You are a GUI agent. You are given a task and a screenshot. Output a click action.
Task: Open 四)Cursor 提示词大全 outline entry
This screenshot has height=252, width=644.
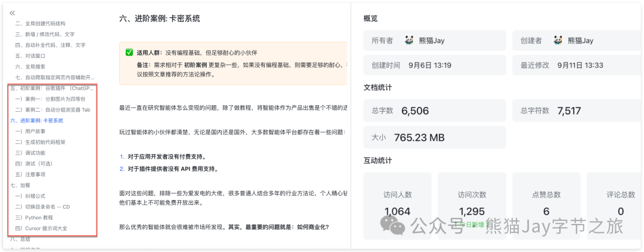pyautogui.click(x=41, y=228)
